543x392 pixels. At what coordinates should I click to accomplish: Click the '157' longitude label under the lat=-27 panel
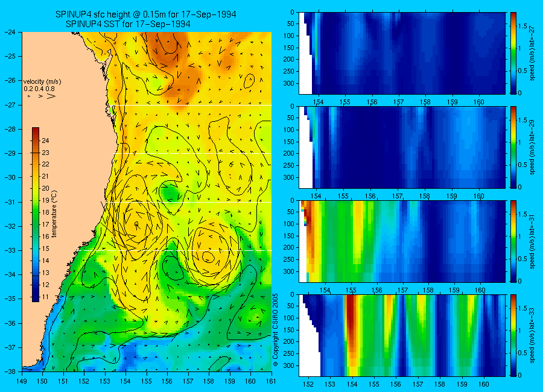tap(399, 102)
